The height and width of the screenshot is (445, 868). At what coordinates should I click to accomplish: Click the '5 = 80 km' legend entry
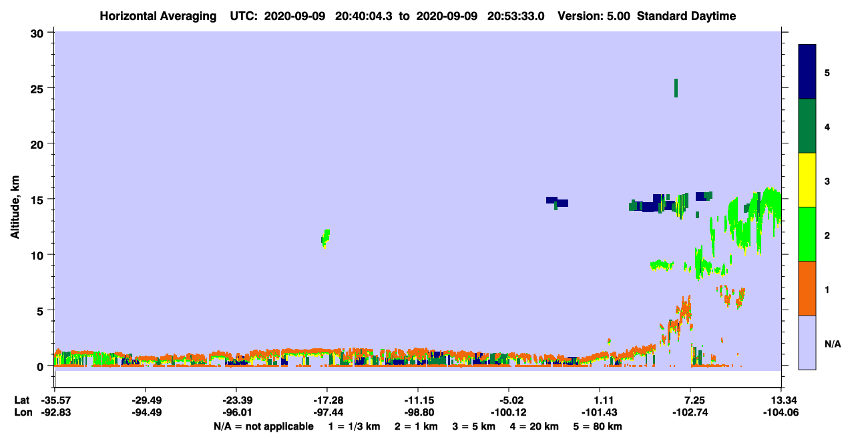tap(599, 426)
